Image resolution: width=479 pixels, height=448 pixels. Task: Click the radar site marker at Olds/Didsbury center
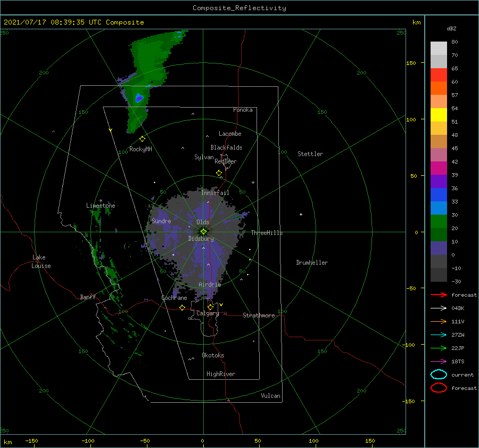pyautogui.click(x=203, y=232)
